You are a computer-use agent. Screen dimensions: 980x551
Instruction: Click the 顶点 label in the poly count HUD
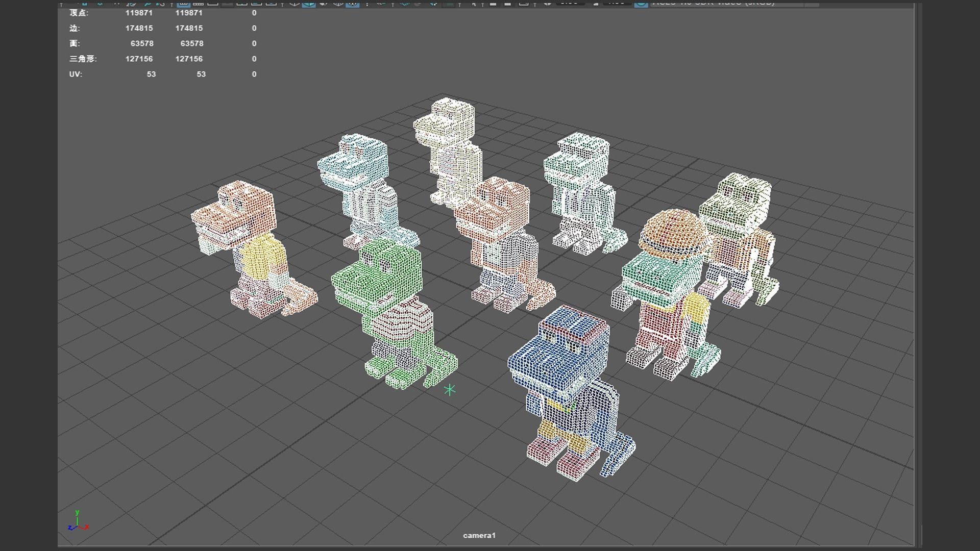[79, 13]
